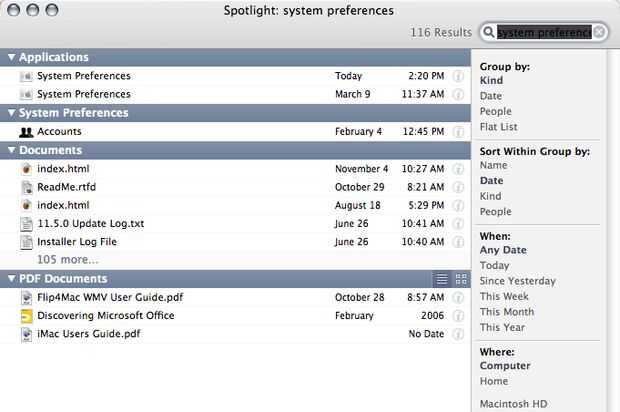The width and height of the screenshot is (620, 412).
Task: Switch PDF Documents to icon view
Action: pos(461,279)
